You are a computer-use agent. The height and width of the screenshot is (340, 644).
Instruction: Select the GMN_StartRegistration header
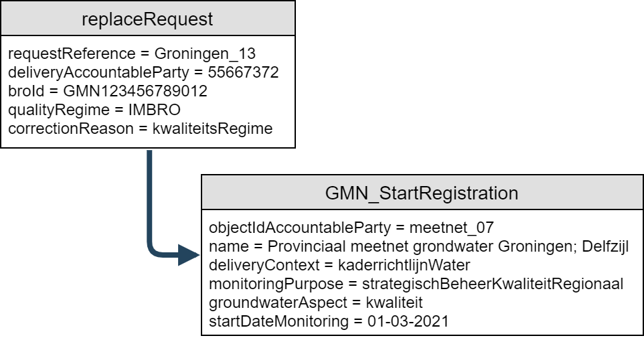(421, 193)
